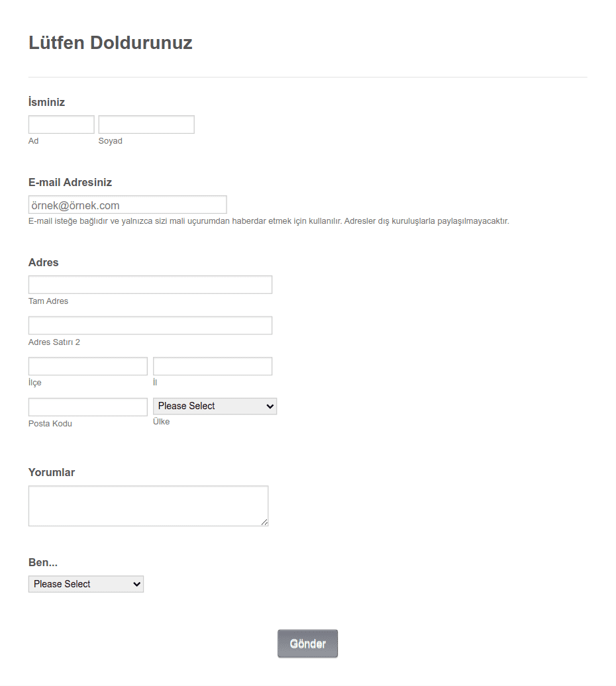Image resolution: width=616 pixels, height=686 pixels.
Task: Click the Adres section label
Action: pyautogui.click(x=43, y=262)
